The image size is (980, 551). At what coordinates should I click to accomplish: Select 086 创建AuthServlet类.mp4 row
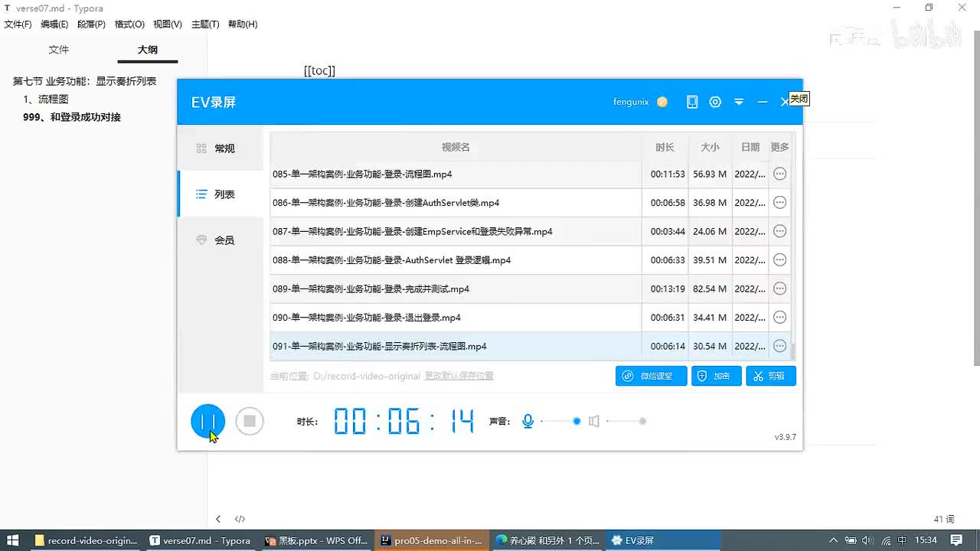click(530, 203)
